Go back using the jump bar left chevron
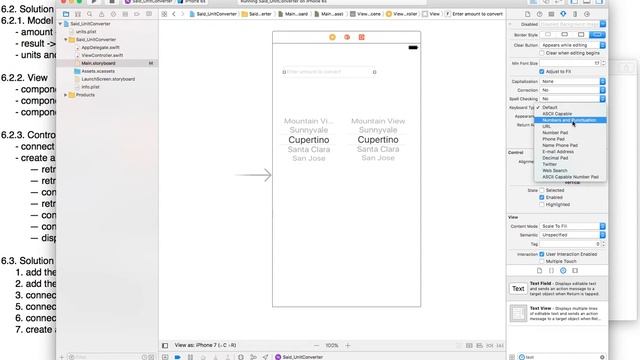Viewport: 640px width, 360px height. point(174,14)
